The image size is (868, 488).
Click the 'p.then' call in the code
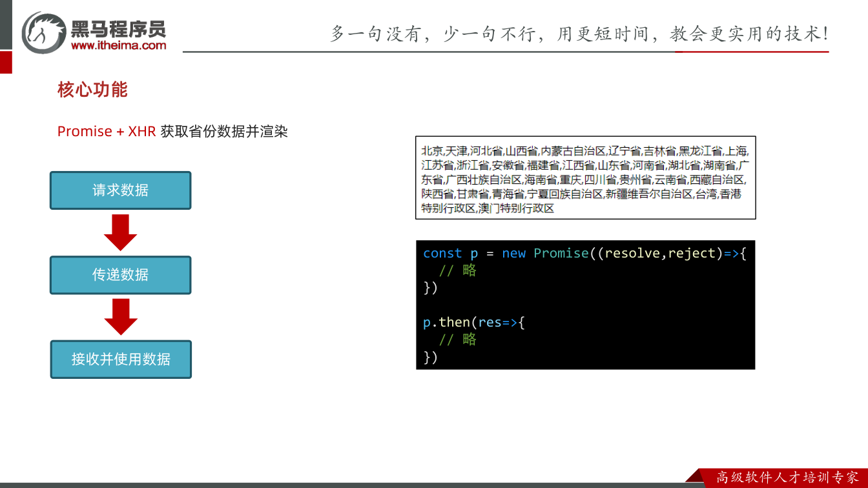pyautogui.click(x=446, y=322)
